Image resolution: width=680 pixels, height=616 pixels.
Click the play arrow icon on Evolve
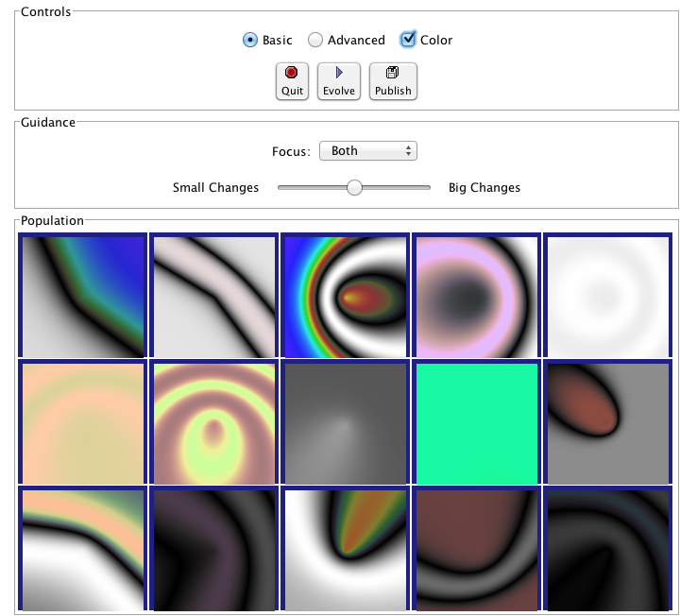pyautogui.click(x=339, y=72)
